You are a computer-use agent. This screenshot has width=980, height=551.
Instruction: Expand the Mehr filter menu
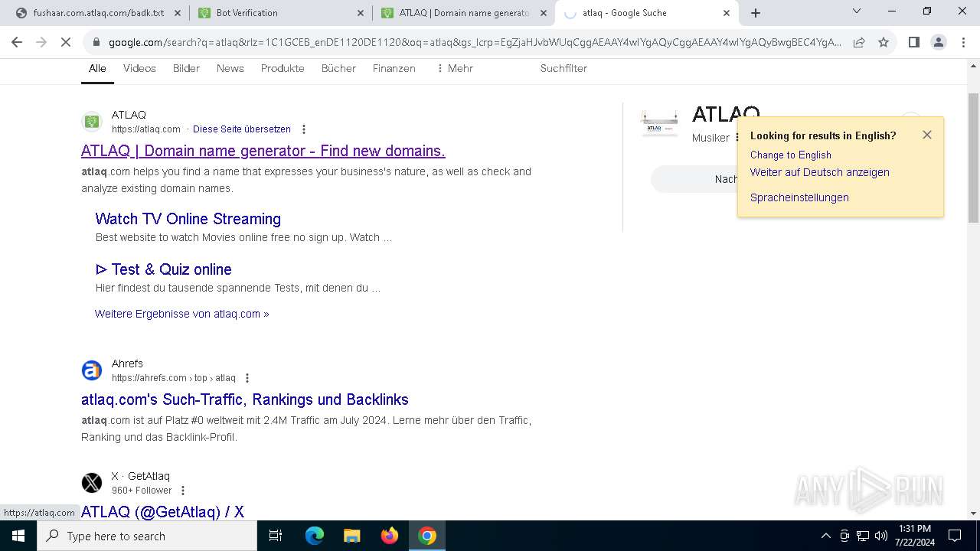click(454, 68)
